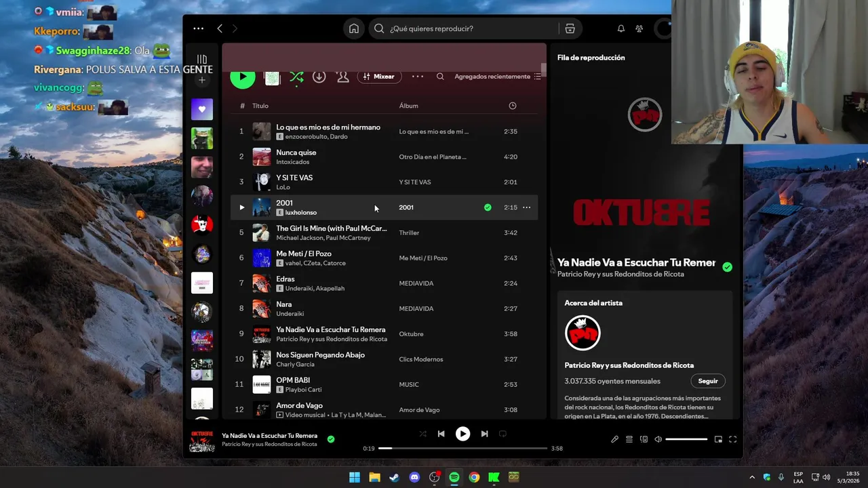Open the notifications bell
Viewport: 868px width, 488px height.
(620, 28)
